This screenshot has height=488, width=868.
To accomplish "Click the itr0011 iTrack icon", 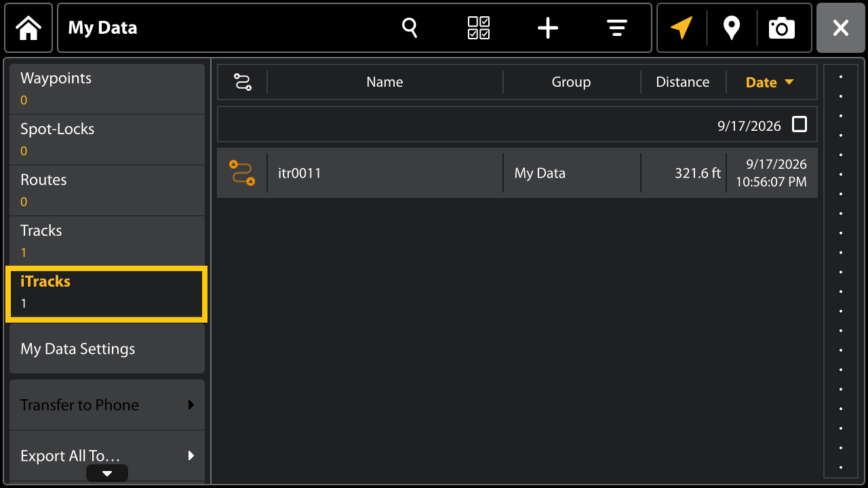I will pos(242,173).
